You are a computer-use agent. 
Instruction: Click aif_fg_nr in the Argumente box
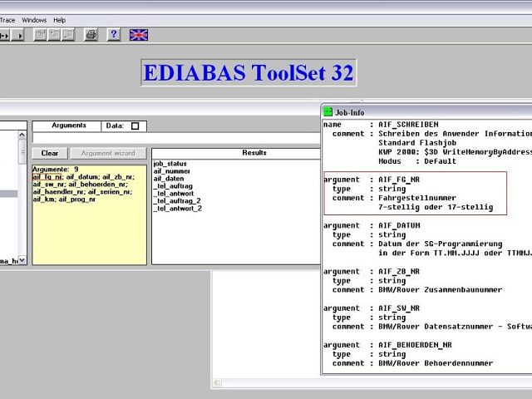point(47,177)
